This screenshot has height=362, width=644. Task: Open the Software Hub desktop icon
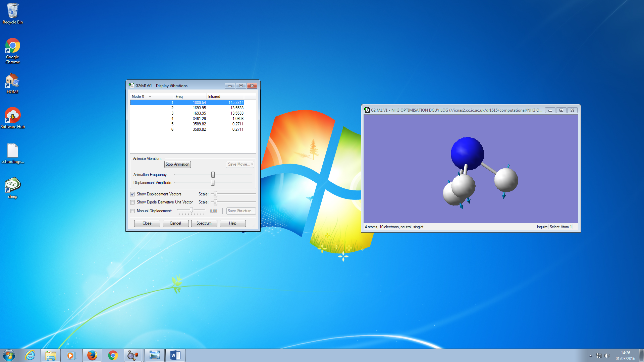(x=12, y=116)
